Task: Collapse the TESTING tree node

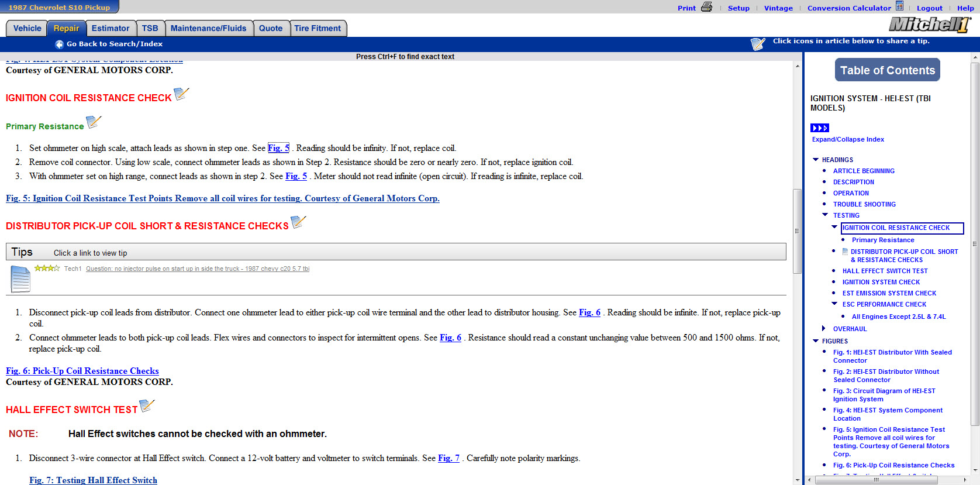Action: (x=825, y=215)
